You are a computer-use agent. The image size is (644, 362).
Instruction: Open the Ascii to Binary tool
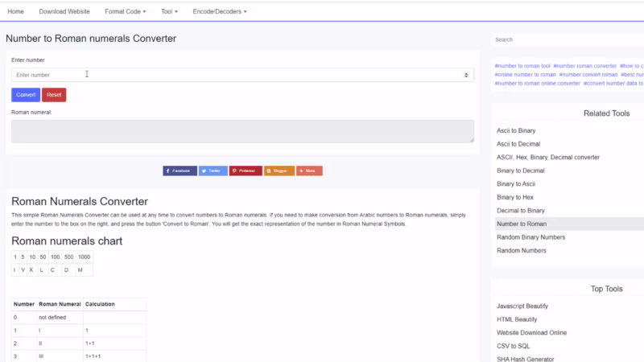coord(516,130)
